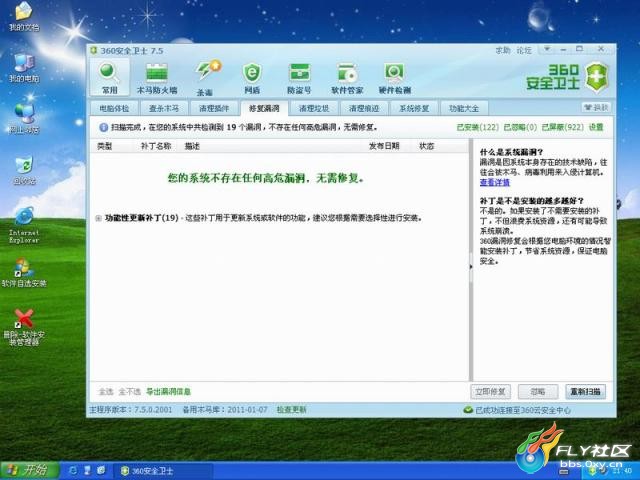
Task: Click the cloud connection status icon
Action: coord(468,410)
